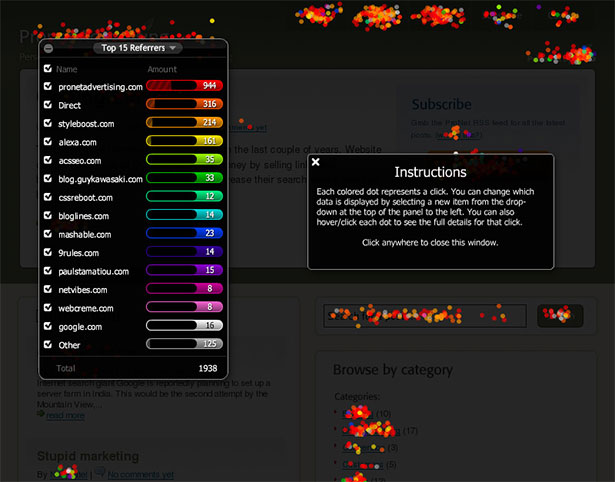Click the Subscribe heading

[x=442, y=104]
